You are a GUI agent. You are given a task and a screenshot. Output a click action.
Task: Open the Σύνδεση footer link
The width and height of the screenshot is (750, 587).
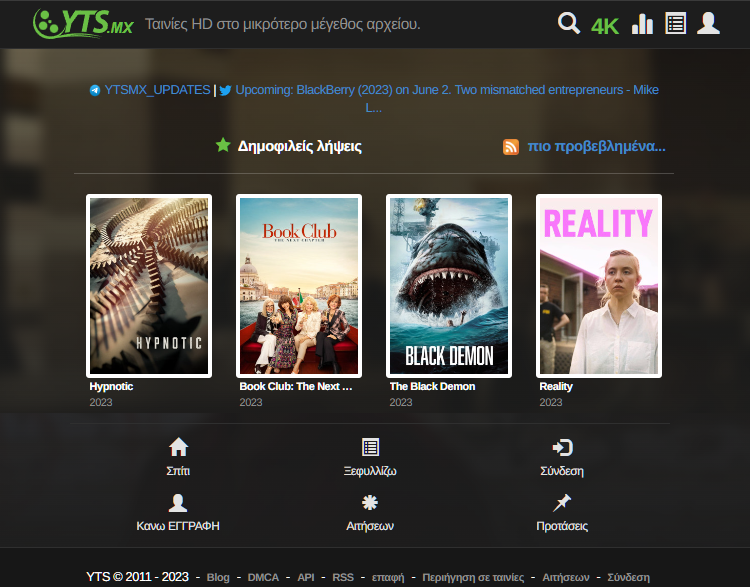(629, 577)
